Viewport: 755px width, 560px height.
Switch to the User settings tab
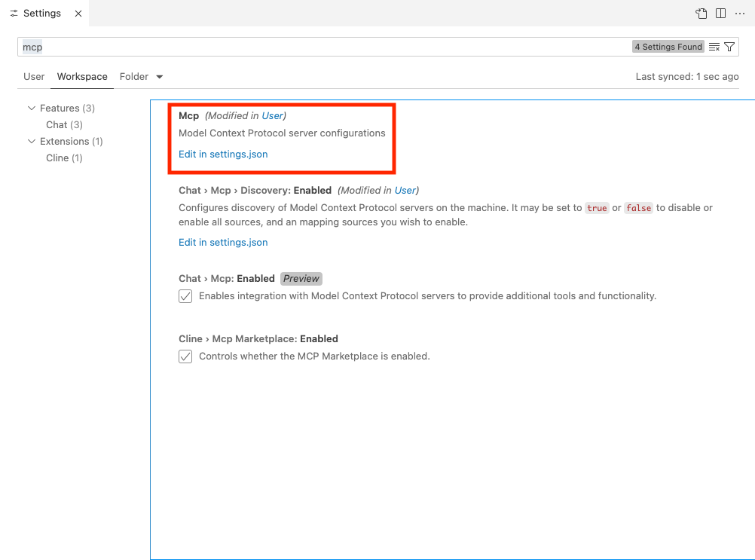pyautogui.click(x=33, y=76)
